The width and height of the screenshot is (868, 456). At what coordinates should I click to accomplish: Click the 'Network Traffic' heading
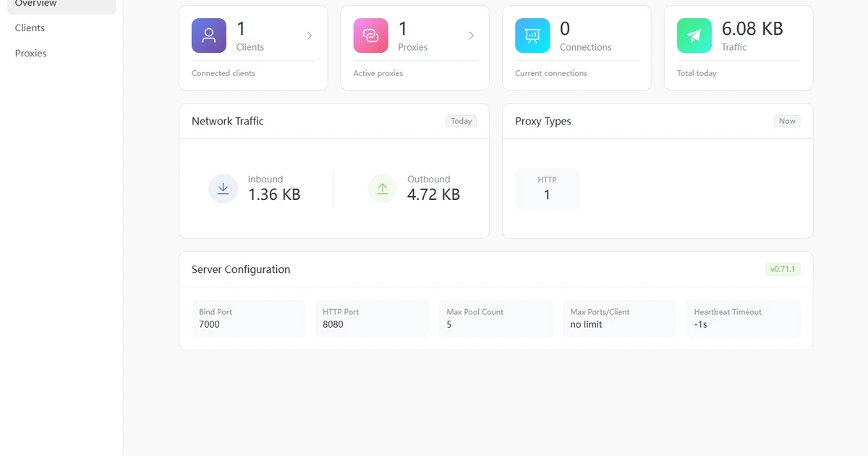point(228,121)
